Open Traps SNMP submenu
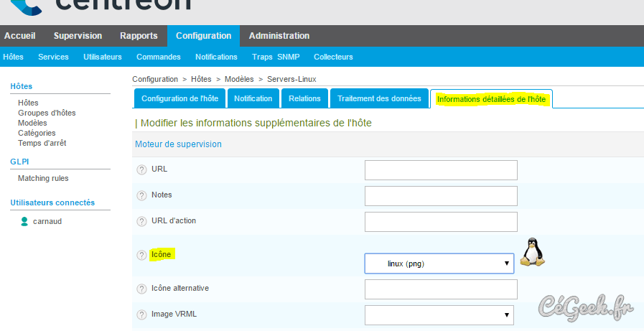 (x=275, y=57)
